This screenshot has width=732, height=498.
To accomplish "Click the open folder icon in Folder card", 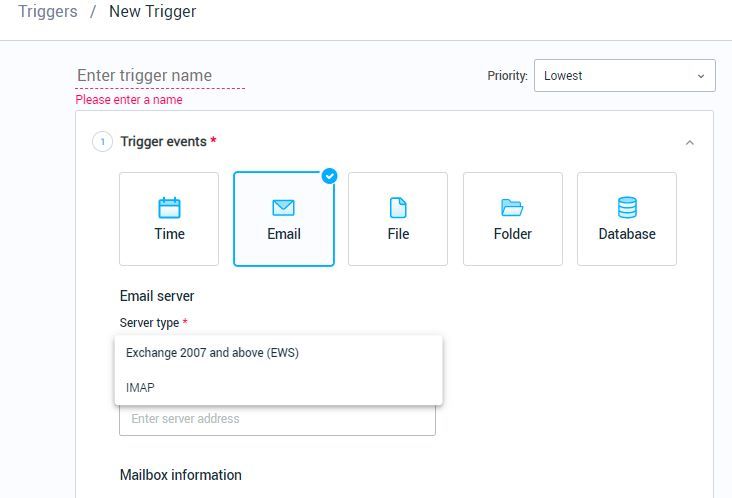I will coord(512,207).
